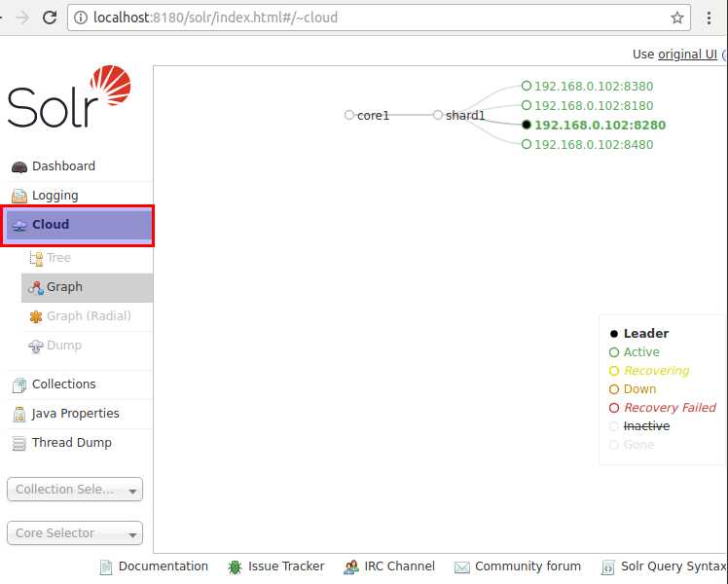The image size is (728, 584).
Task: Click the Collections documents icon
Action: tap(19, 384)
